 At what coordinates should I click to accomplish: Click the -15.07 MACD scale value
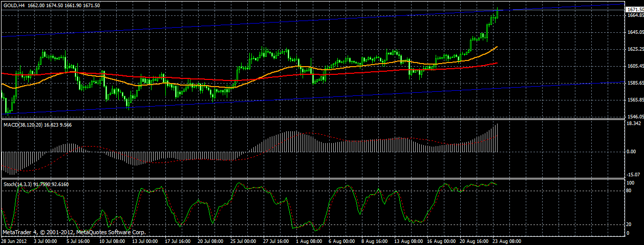(634, 174)
